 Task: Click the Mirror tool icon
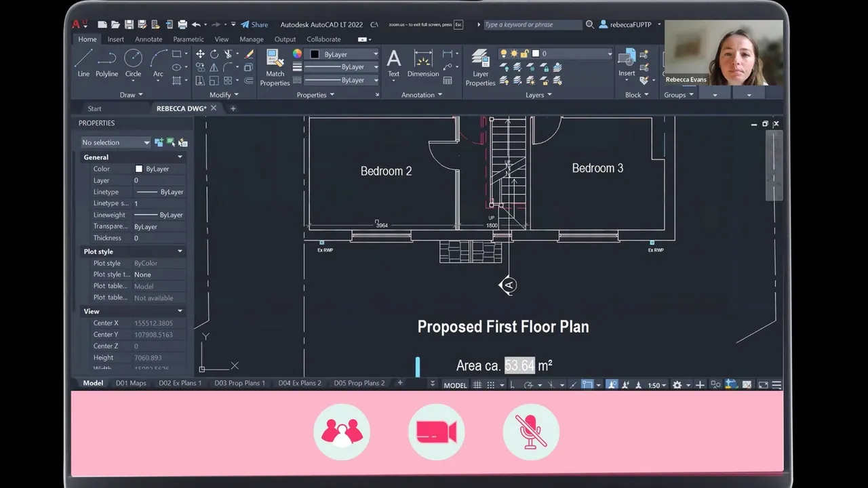tap(214, 67)
